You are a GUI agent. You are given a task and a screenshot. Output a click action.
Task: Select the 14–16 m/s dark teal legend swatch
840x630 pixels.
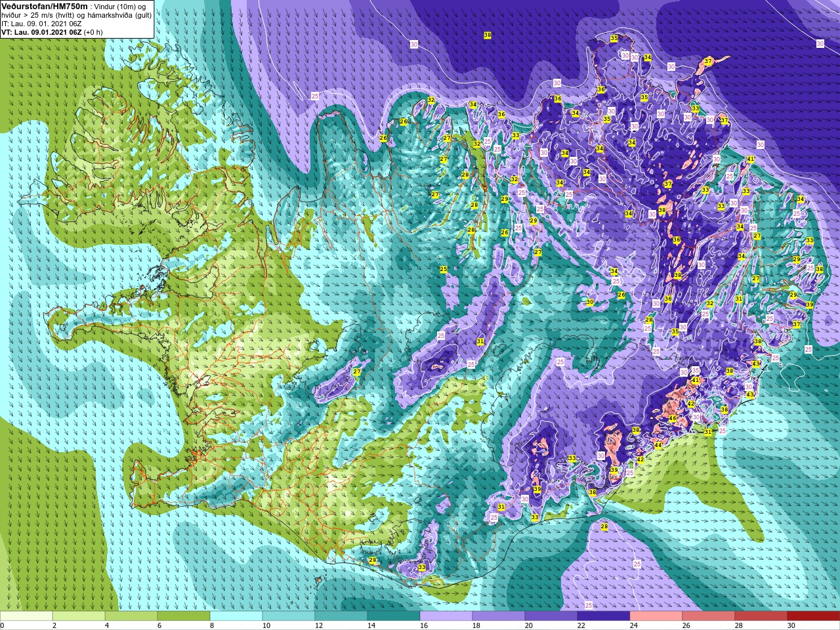(x=394, y=616)
